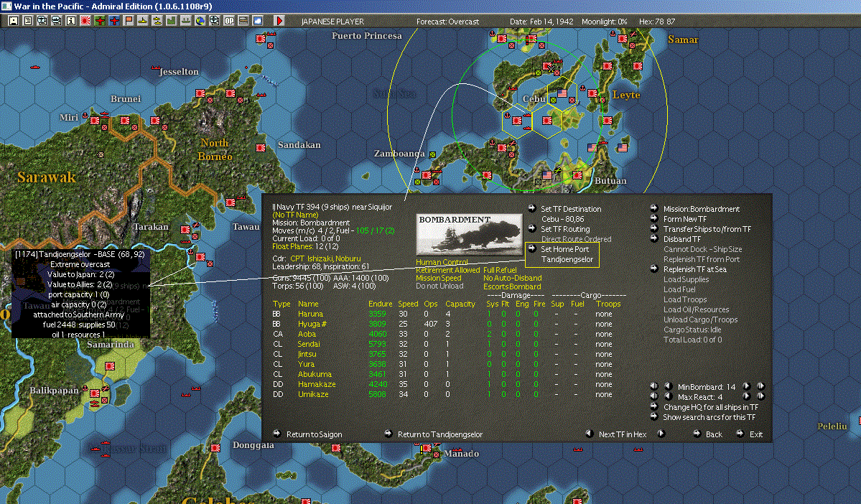Viewport: 861px width, 504px height.
Task: Select the red plane on green background icon
Action: [x=100, y=21]
